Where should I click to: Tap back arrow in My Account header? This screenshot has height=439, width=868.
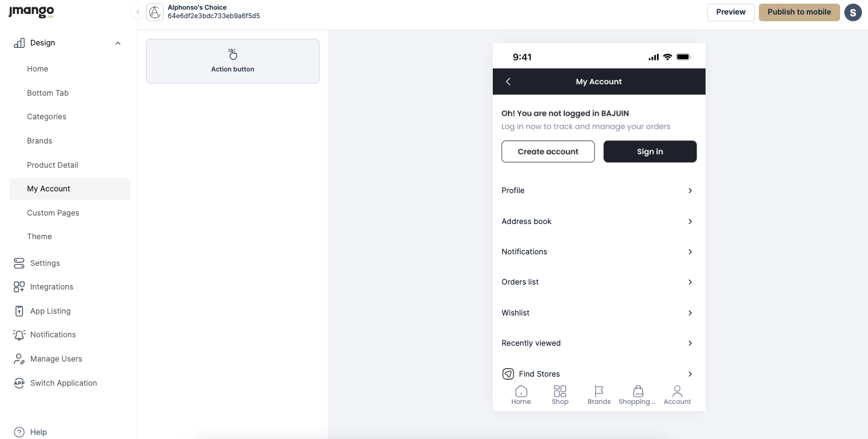point(509,82)
